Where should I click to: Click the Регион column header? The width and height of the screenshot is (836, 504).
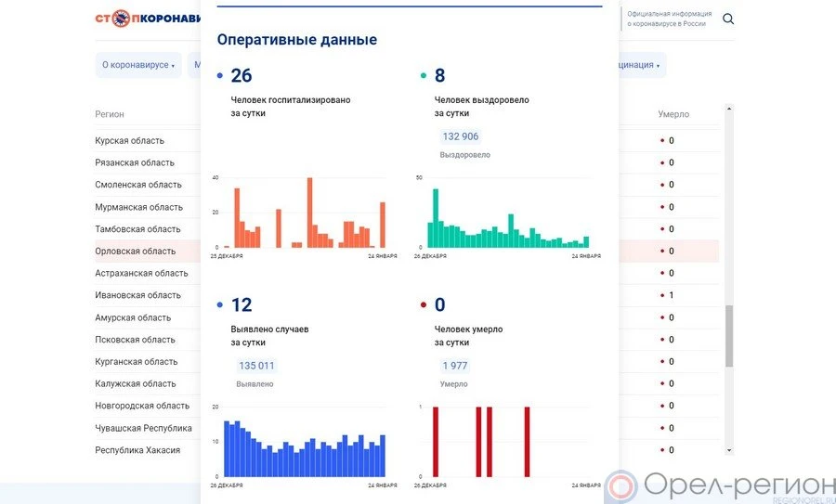(110, 114)
